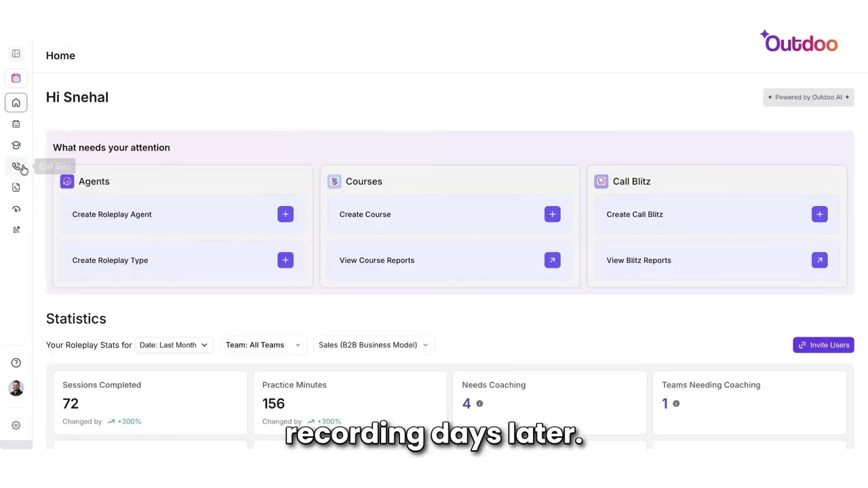Open View Course Reports arrow icon
Viewport: 868px width, 488px height.
coord(553,260)
